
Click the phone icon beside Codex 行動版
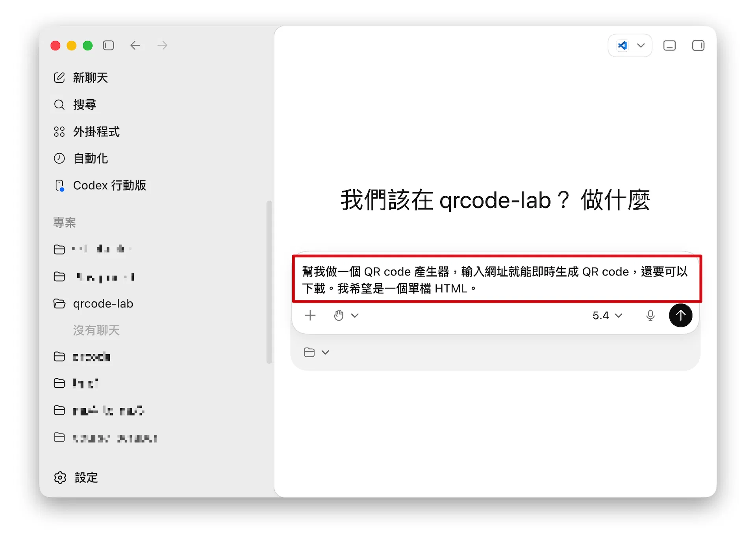pyautogui.click(x=59, y=186)
